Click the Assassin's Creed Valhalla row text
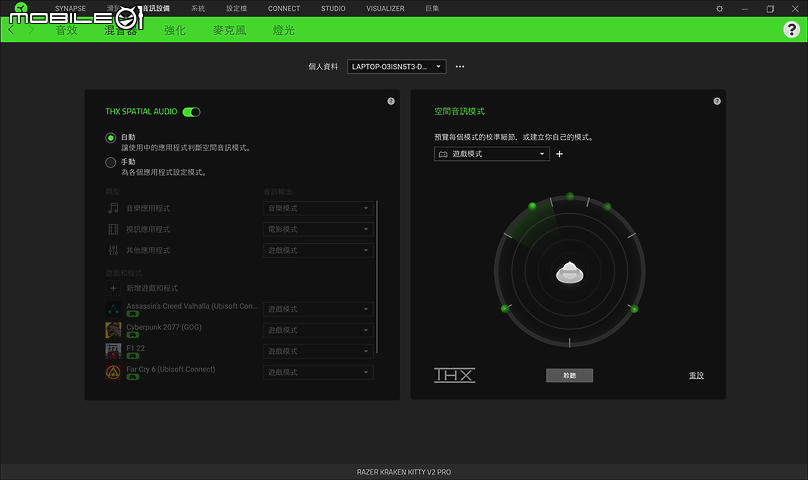 (192, 306)
